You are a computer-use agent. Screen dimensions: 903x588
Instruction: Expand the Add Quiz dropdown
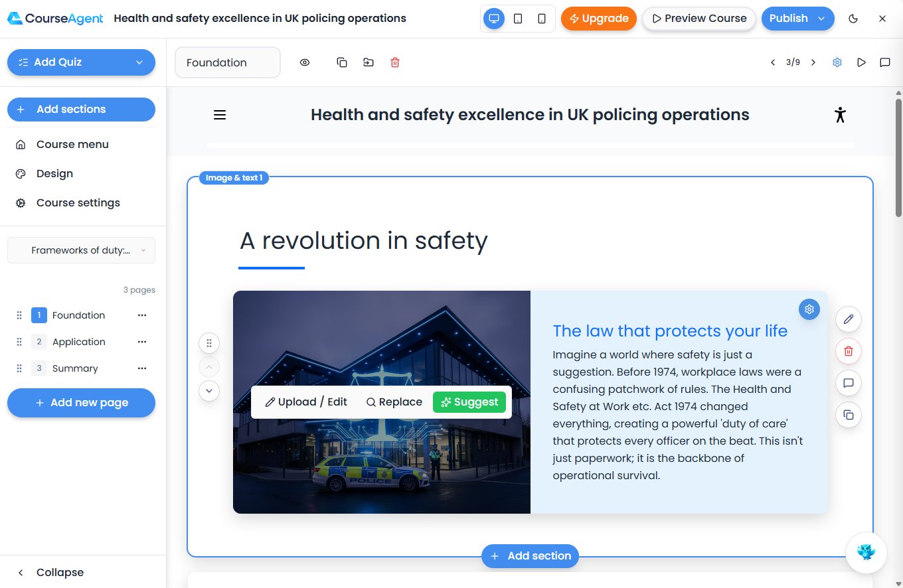pos(139,62)
